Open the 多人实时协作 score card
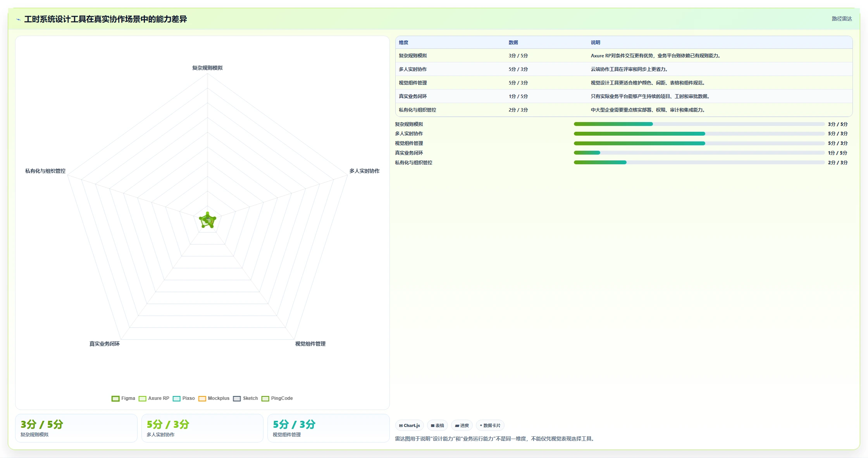This screenshot has width=868, height=458. pos(202,428)
